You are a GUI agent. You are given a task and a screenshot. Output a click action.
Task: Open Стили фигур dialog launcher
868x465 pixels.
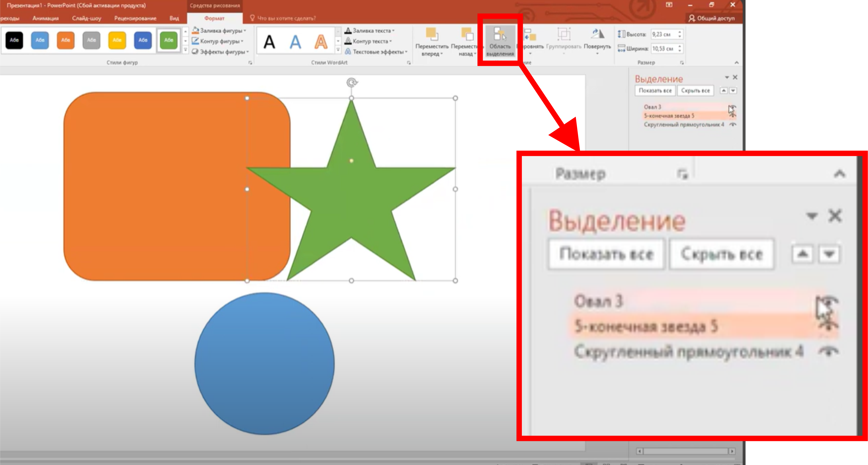pos(250,63)
